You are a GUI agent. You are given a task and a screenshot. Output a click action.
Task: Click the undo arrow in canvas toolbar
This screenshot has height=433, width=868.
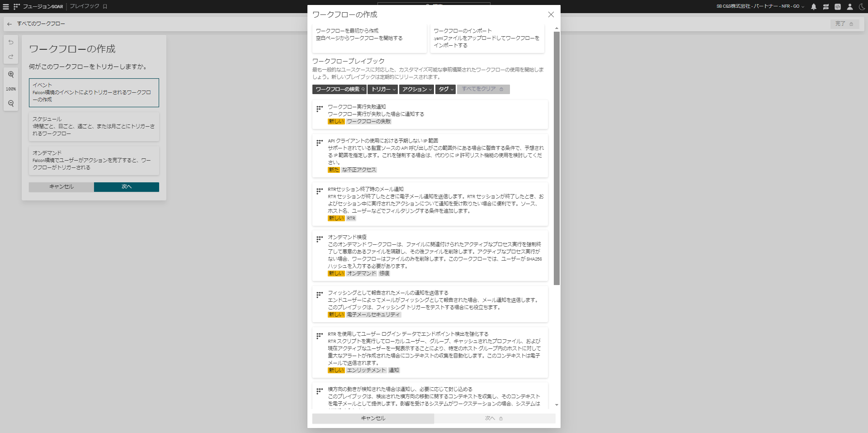pyautogui.click(x=11, y=42)
